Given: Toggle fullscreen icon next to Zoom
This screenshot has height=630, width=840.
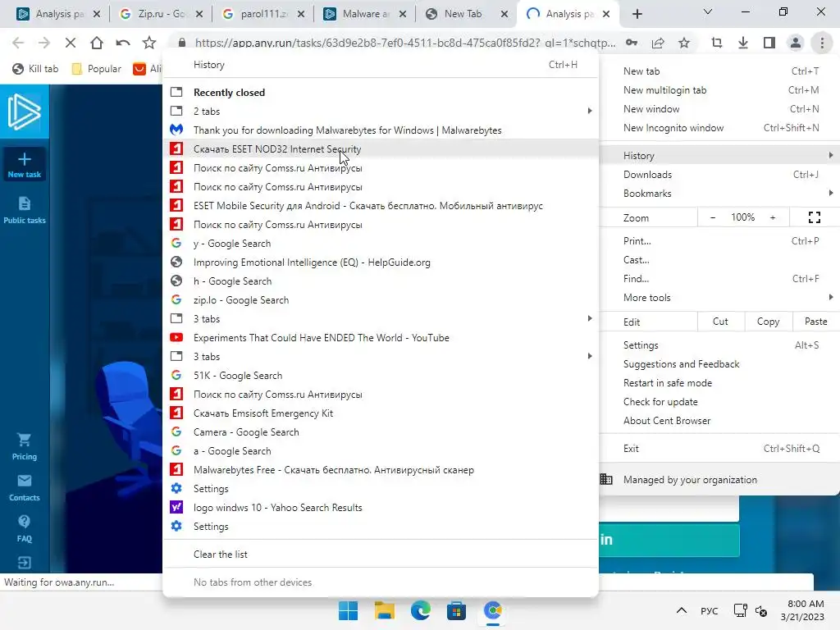Looking at the screenshot, I should [815, 217].
